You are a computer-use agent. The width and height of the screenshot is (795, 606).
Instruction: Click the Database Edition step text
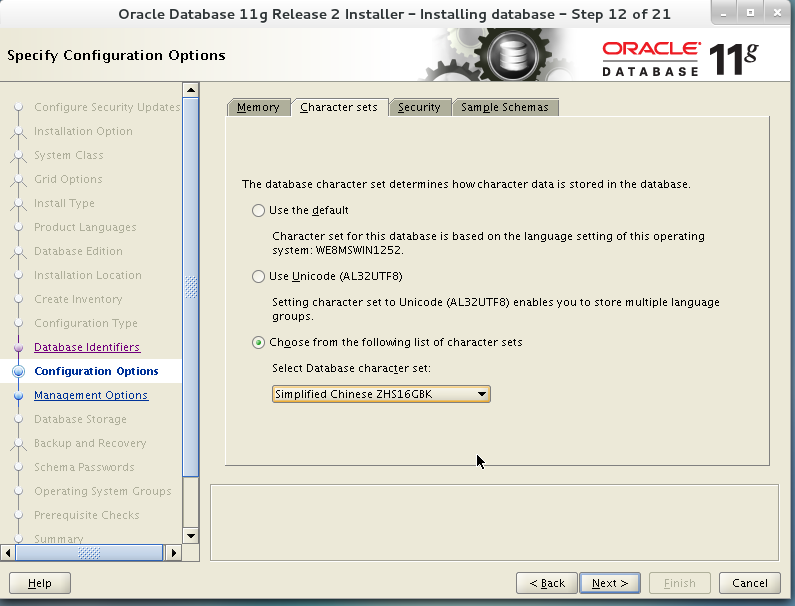click(x=78, y=251)
